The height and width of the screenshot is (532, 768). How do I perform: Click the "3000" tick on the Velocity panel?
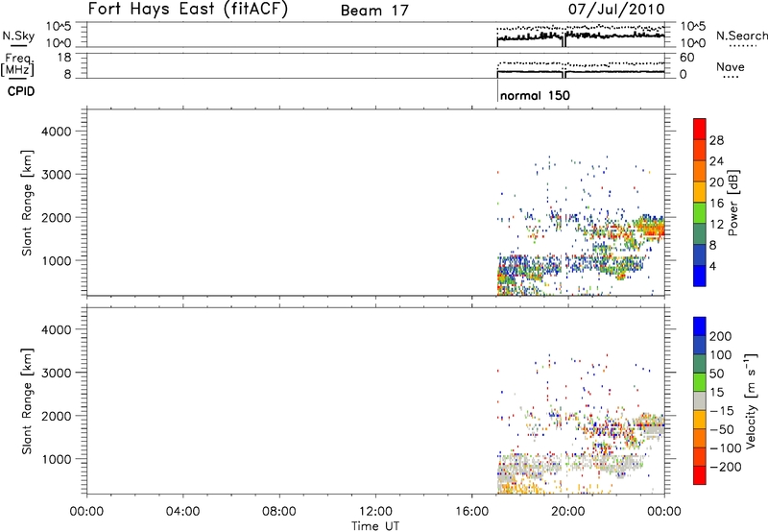pyautogui.click(x=56, y=373)
